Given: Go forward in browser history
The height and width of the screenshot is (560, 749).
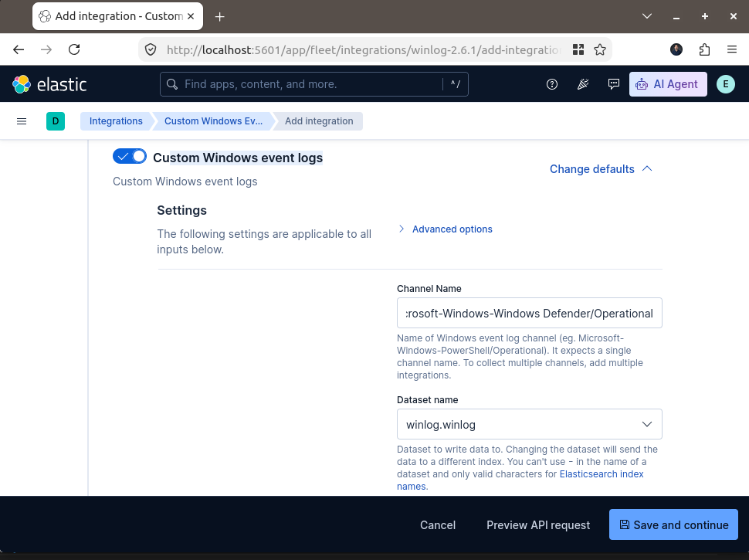Looking at the screenshot, I should click(x=46, y=49).
